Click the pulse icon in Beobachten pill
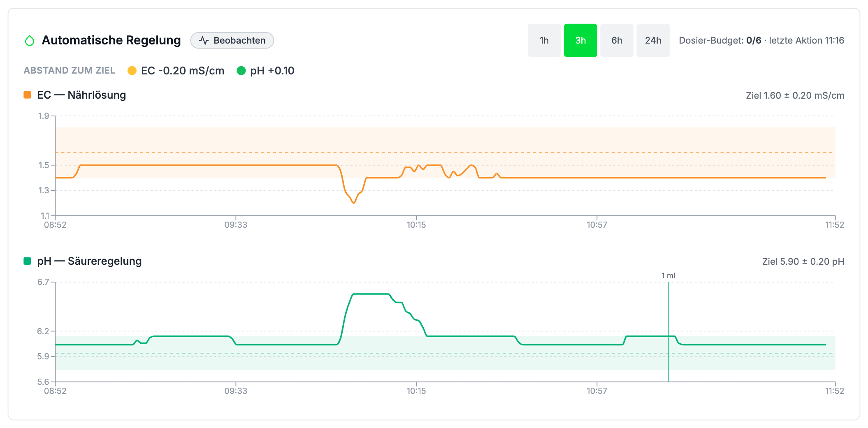The height and width of the screenshot is (428, 868). (204, 40)
